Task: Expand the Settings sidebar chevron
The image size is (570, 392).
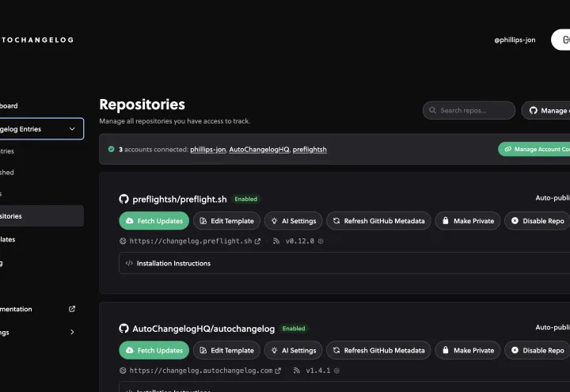Action: [x=72, y=332]
